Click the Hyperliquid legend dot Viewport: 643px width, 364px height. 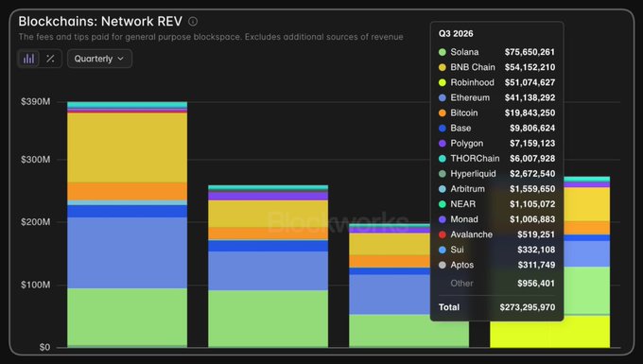pos(443,174)
